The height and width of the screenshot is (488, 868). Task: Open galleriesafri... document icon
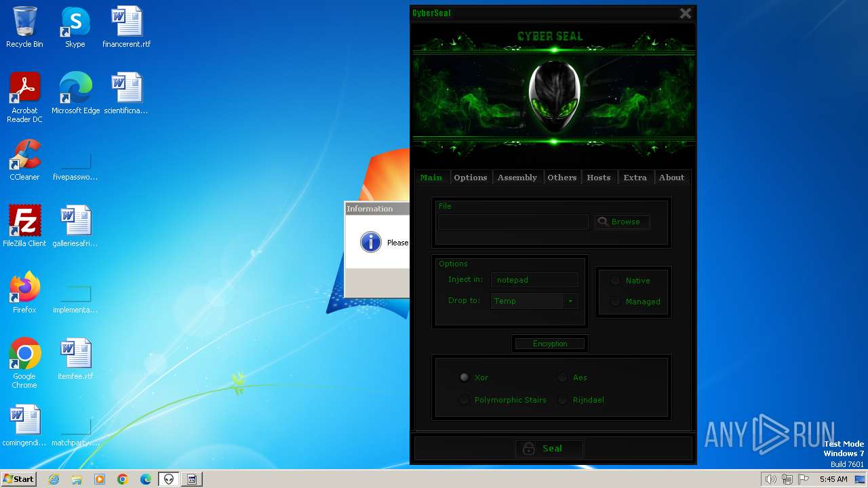point(75,226)
